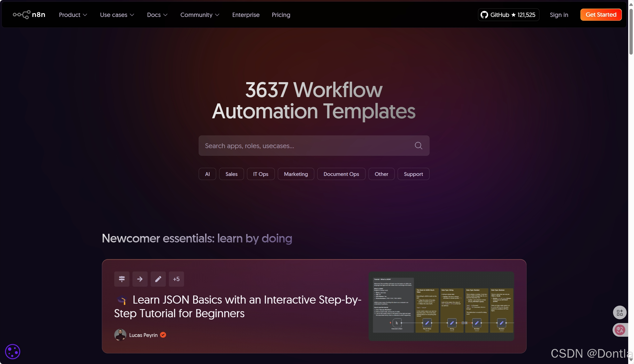Click Lucas Peyrin's avatar picture
The width and height of the screenshot is (634, 364).
tap(120, 335)
